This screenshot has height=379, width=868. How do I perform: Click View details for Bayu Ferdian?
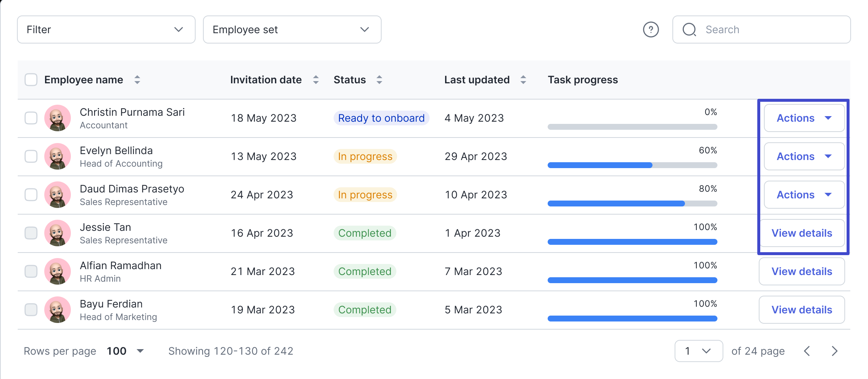[802, 310]
